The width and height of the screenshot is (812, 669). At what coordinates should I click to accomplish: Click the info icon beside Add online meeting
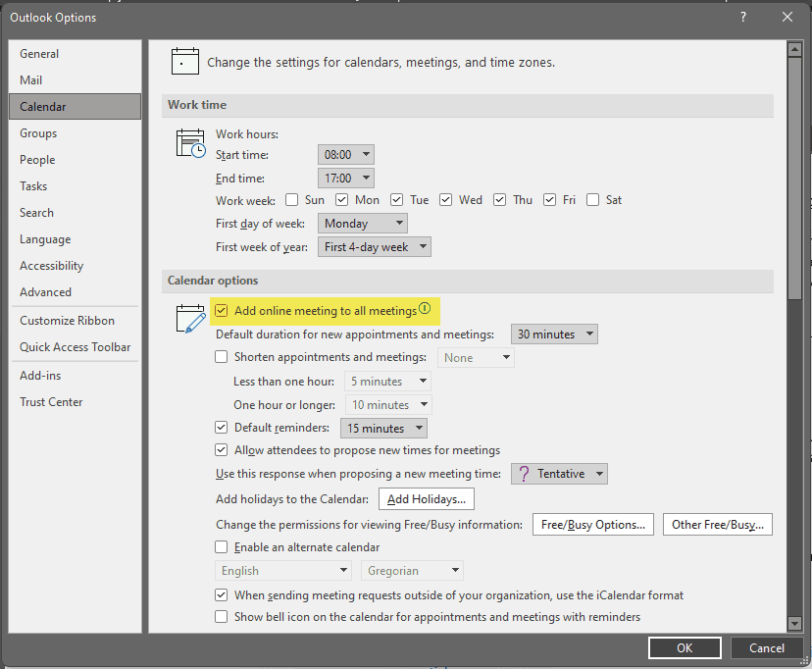pyautogui.click(x=425, y=309)
